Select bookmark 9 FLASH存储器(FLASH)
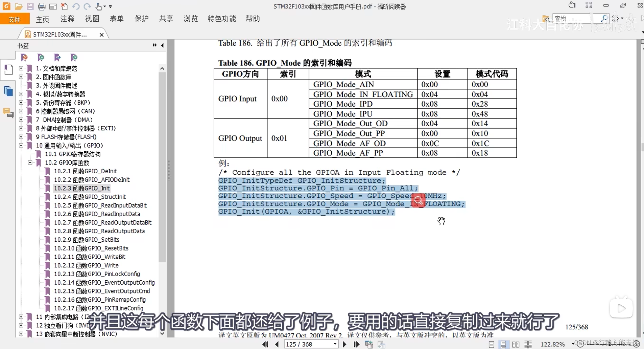This screenshot has width=644, height=349. (66, 137)
